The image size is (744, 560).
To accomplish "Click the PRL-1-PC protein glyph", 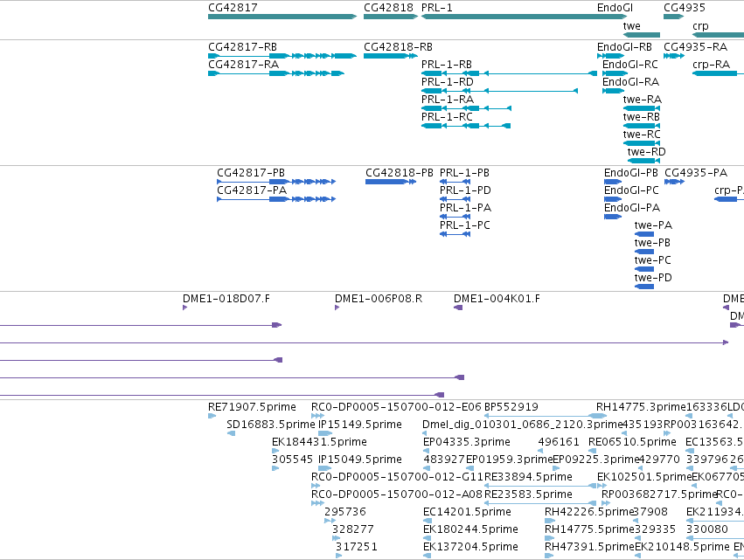I will (x=455, y=234).
